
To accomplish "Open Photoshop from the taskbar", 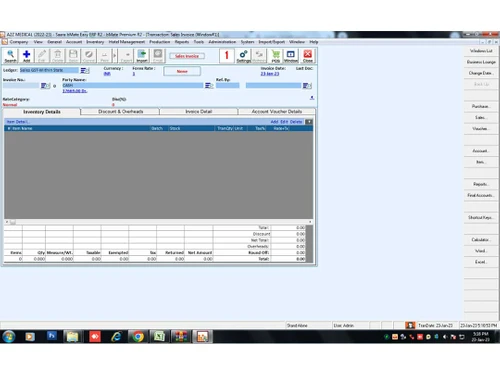I will point(51,337).
